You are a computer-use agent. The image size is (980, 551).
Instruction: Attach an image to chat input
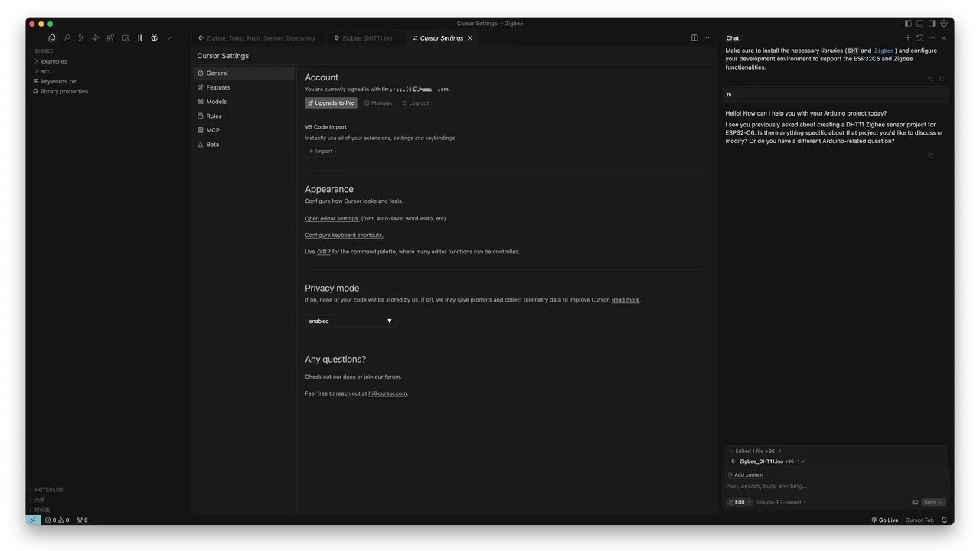tap(915, 502)
